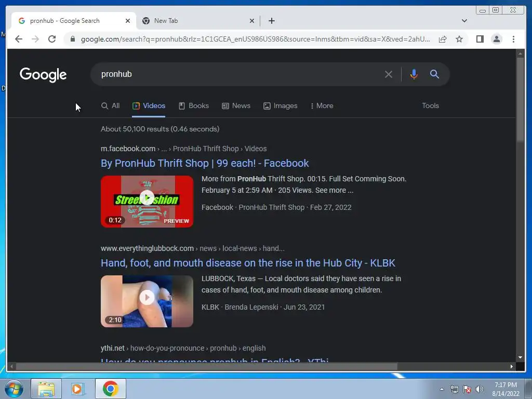The image size is (532, 399).
Task: Open Chrome three-dot menu
Action: pos(514,39)
